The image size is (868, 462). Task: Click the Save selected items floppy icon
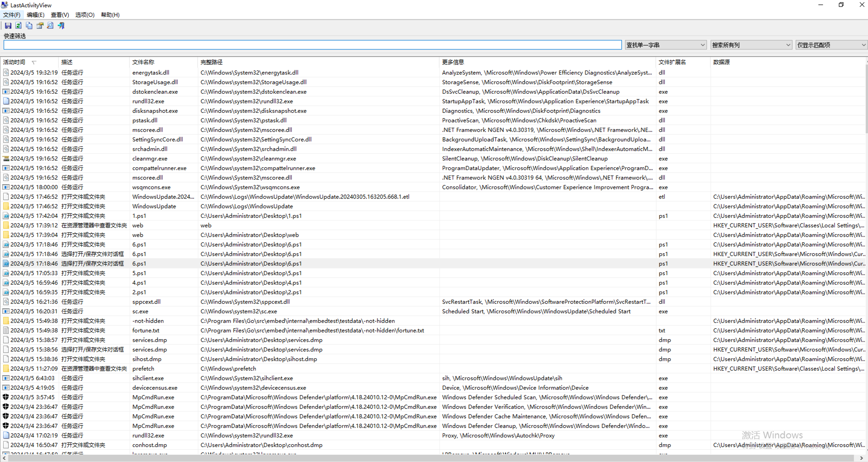point(8,26)
